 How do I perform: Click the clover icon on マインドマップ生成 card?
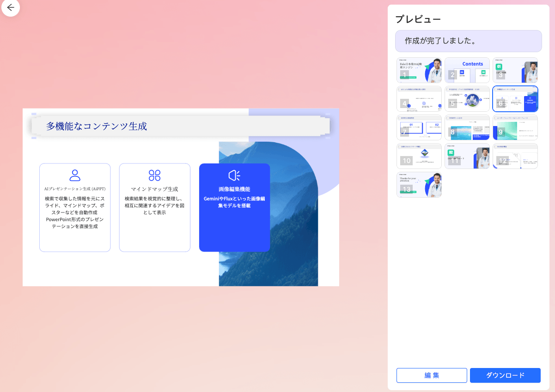154,175
